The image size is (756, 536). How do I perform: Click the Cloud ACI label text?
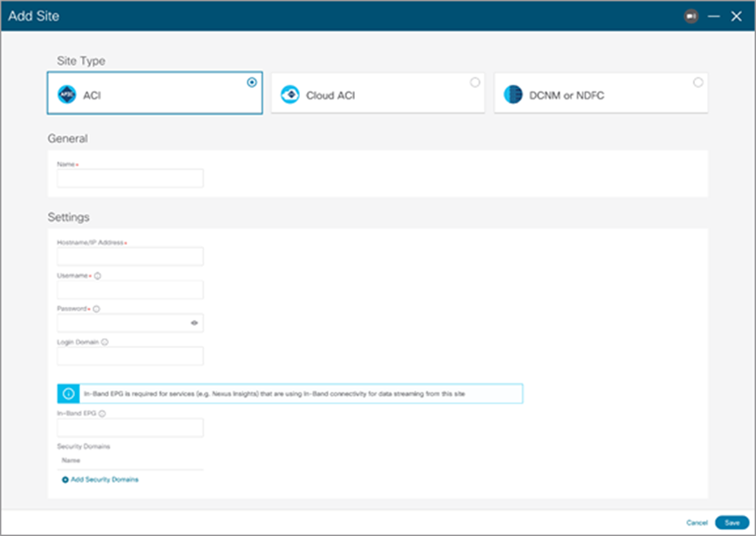[x=330, y=96]
